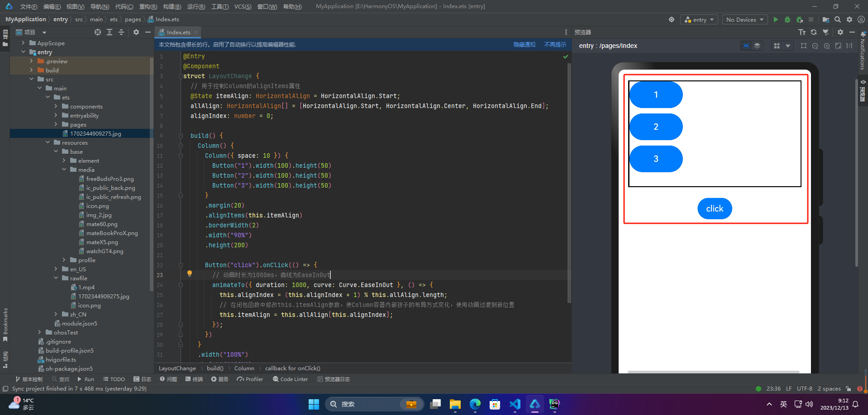Refresh the previewer
Image resolution: width=868 pixels, height=415 pixels.
point(814,32)
